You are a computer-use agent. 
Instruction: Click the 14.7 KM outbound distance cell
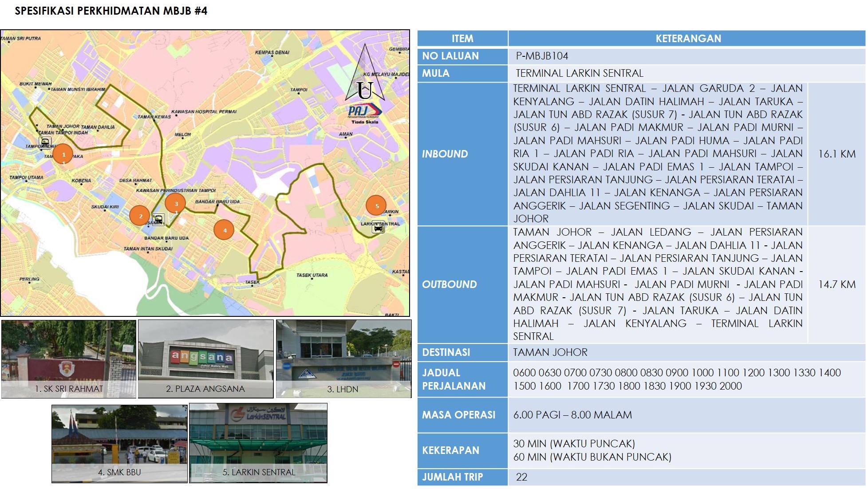coord(836,284)
